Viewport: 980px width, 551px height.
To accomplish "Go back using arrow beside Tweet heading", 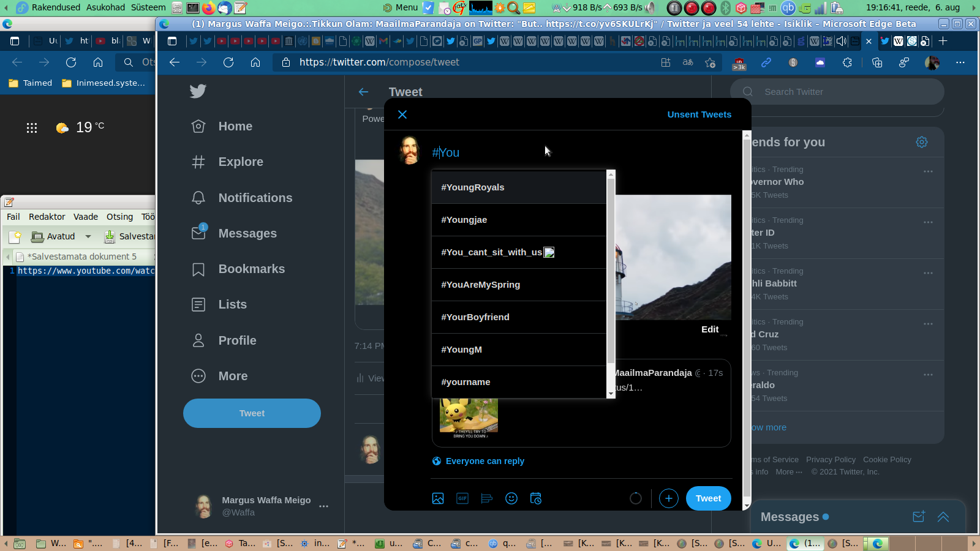I will coord(363,92).
